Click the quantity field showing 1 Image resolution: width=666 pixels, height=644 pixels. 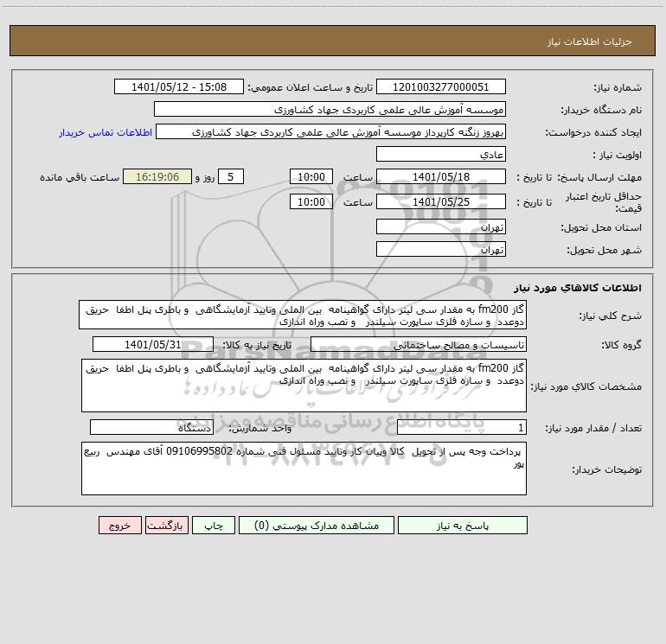(462, 428)
